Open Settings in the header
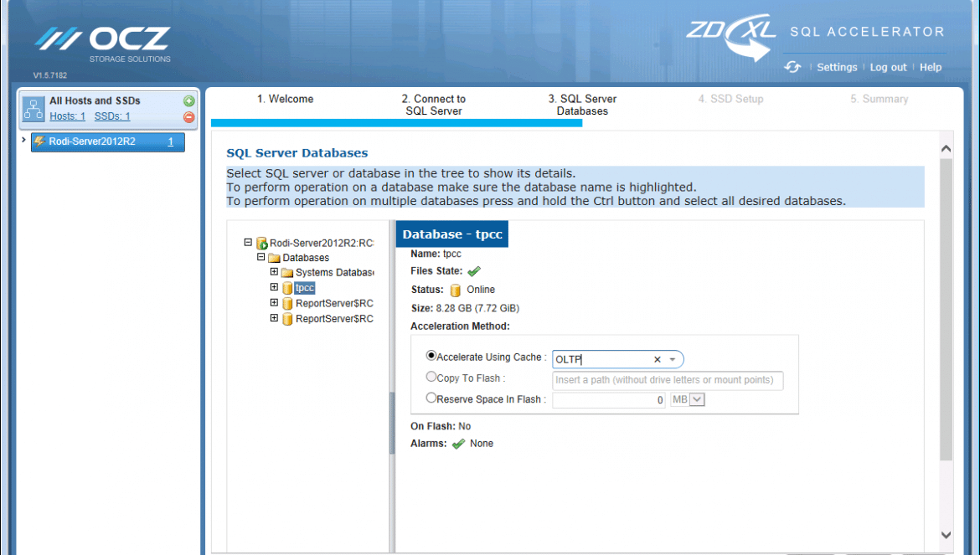980x555 pixels. click(837, 68)
